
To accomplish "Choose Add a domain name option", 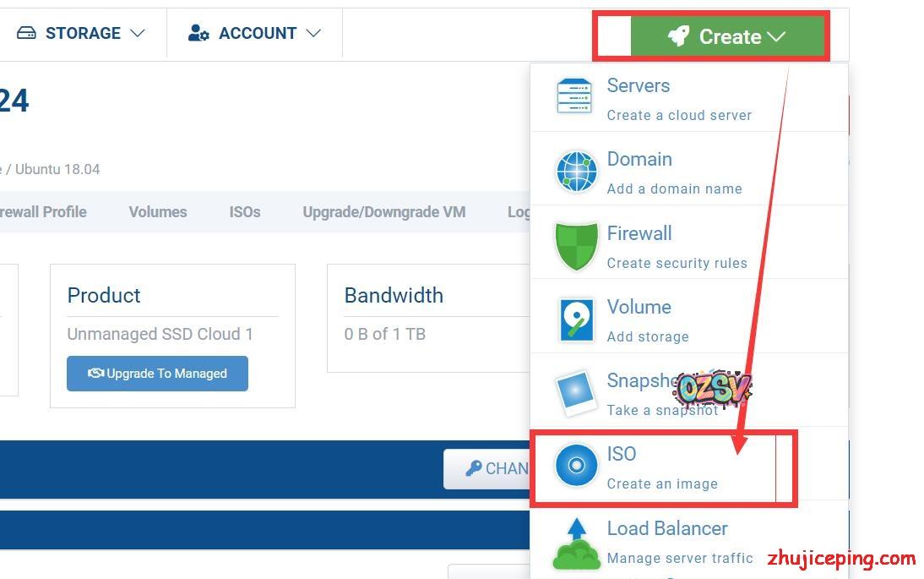I will (x=674, y=188).
